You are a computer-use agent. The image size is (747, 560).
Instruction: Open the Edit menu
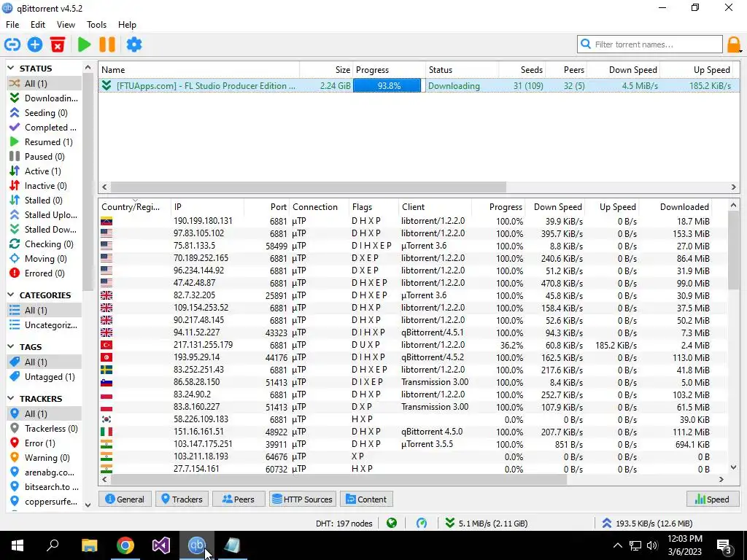[x=38, y=25]
